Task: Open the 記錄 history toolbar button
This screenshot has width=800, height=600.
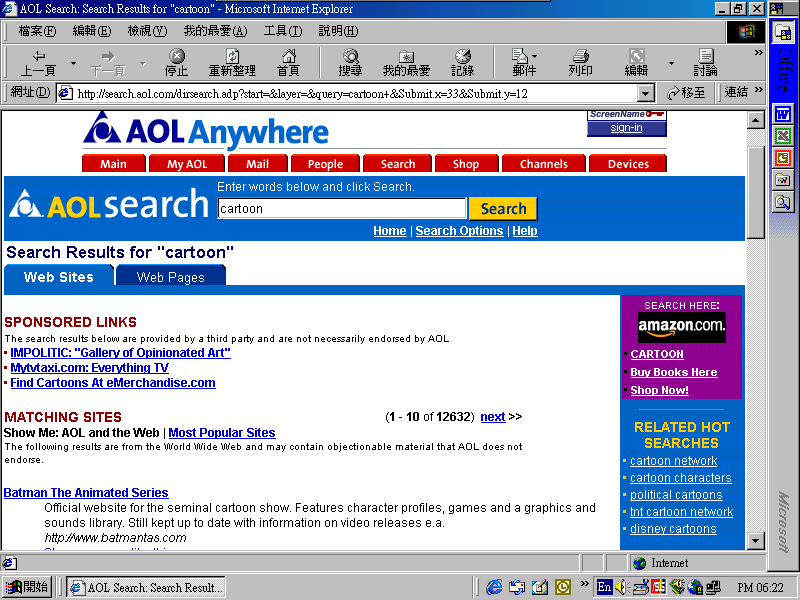Action: pos(463,63)
